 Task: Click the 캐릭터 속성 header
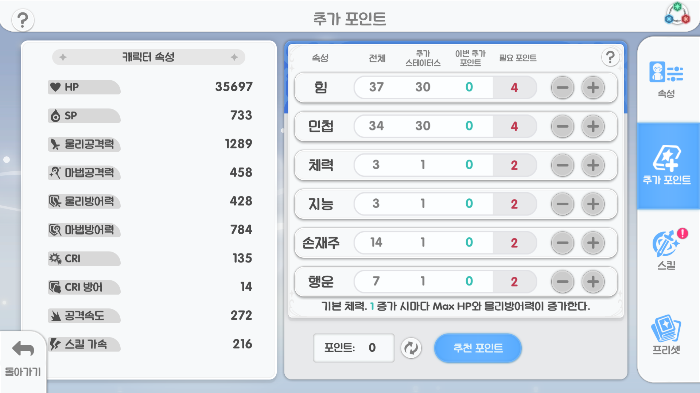click(149, 57)
